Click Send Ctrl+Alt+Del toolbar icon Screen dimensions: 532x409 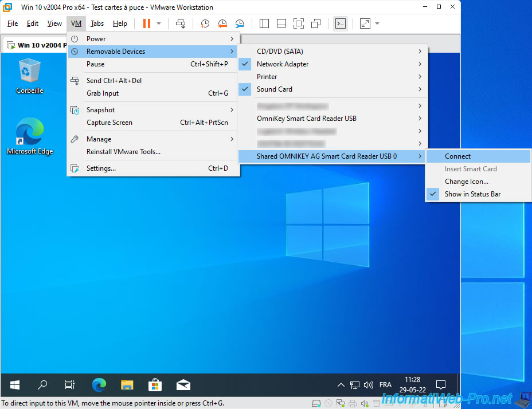coord(181,23)
